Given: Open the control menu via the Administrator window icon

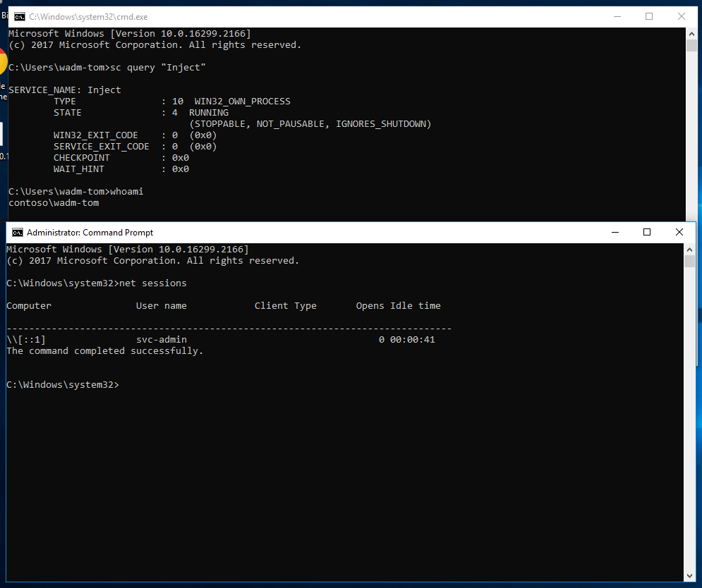Looking at the screenshot, I should click(x=18, y=231).
